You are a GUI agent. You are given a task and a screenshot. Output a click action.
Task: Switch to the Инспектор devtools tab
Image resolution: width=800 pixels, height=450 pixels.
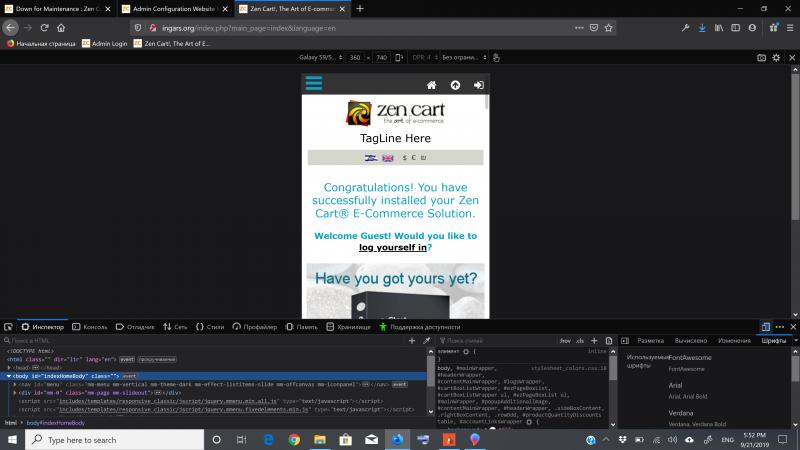tap(43, 327)
